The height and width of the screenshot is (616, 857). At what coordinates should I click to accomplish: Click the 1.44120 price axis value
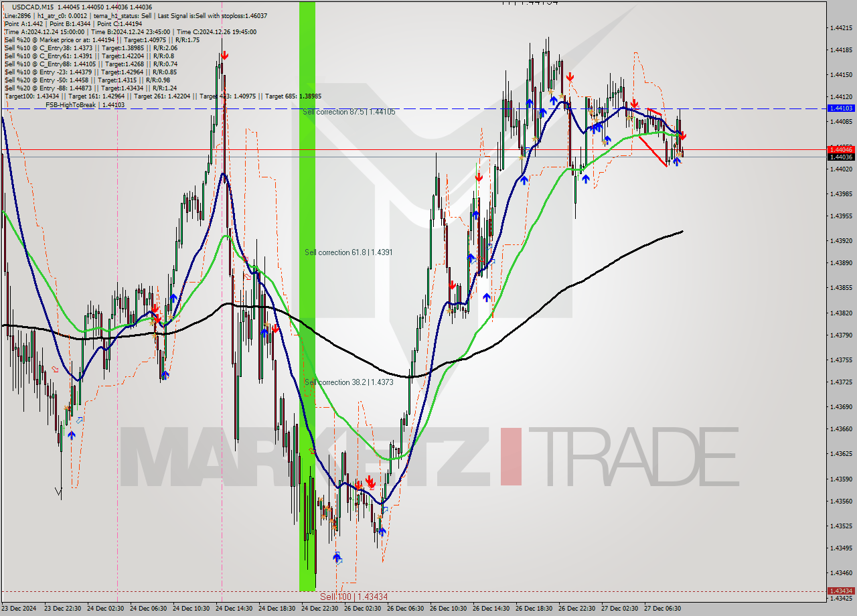[840, 96]
